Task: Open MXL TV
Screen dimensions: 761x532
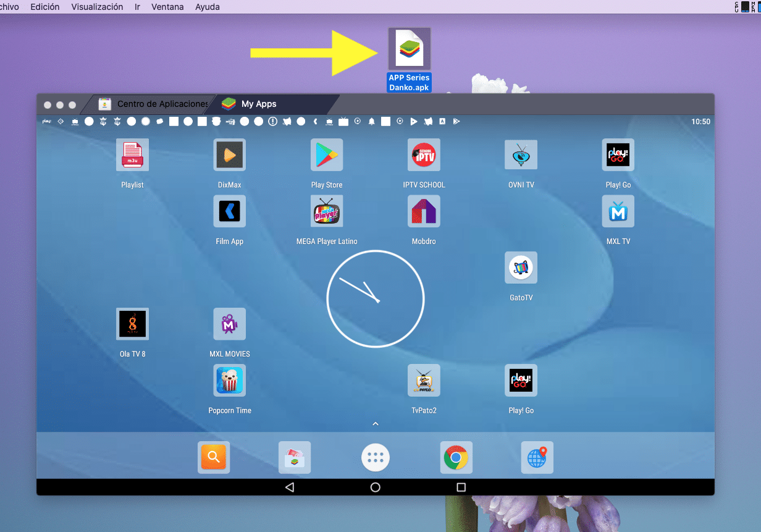Action: [x=618, y=211]
